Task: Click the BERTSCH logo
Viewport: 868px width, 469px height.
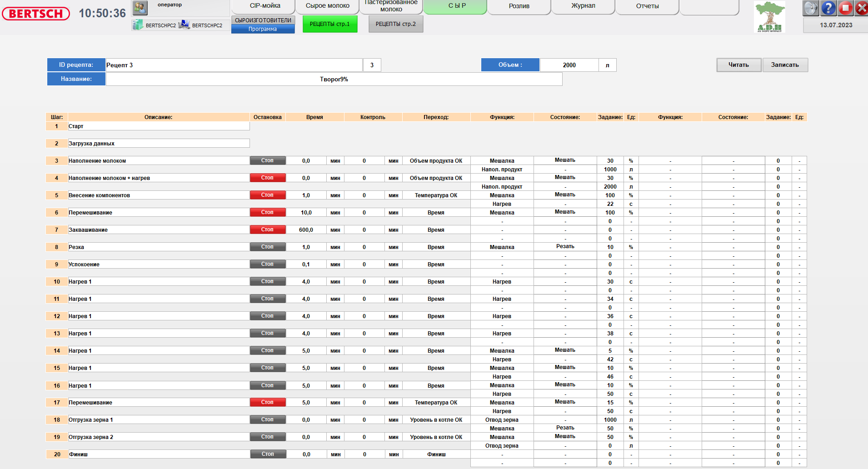Action: 36,14
